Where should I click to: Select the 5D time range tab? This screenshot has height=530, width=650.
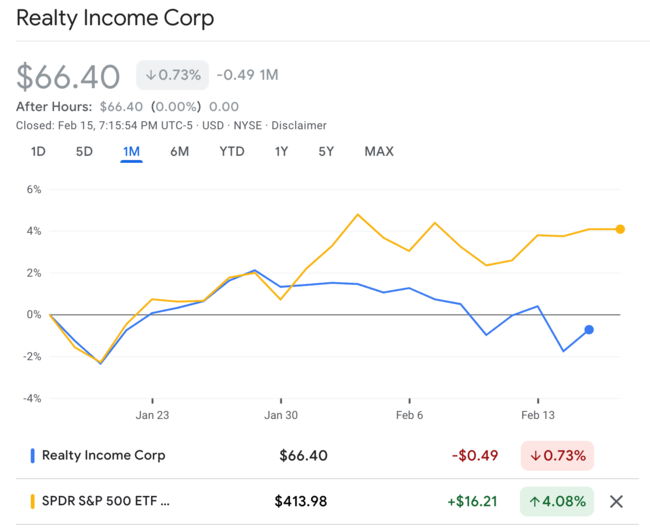point(84,151)
